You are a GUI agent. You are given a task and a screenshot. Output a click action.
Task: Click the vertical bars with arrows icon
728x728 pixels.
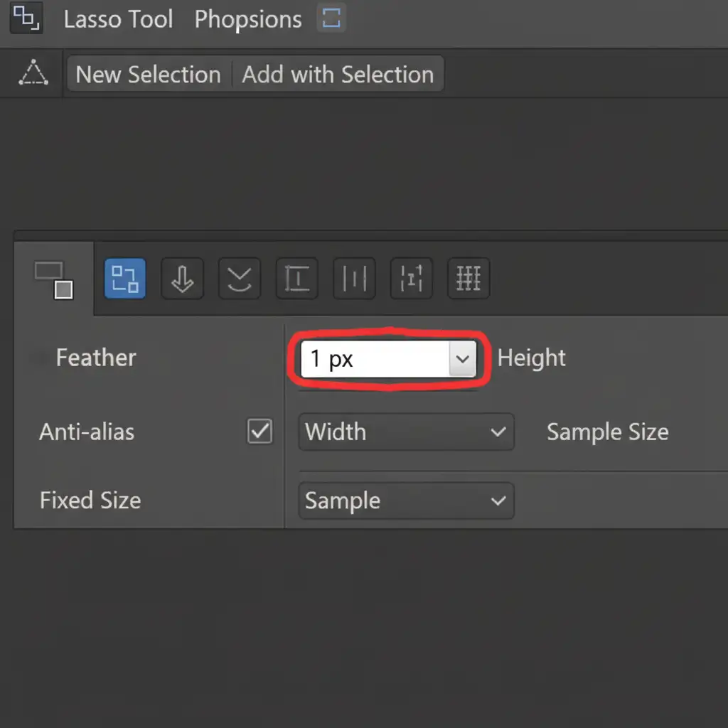(x=411, y=277)
